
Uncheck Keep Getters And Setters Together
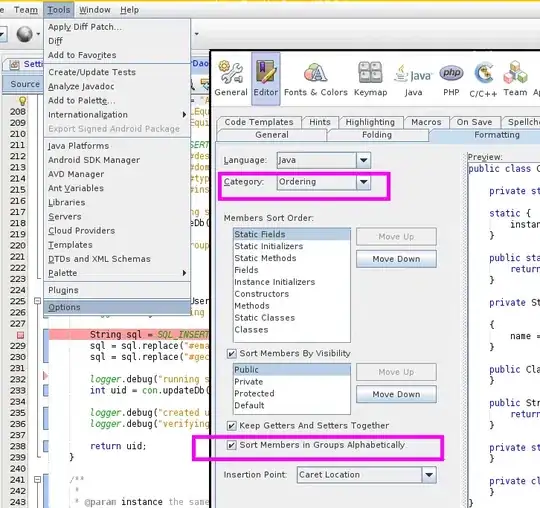231,426
